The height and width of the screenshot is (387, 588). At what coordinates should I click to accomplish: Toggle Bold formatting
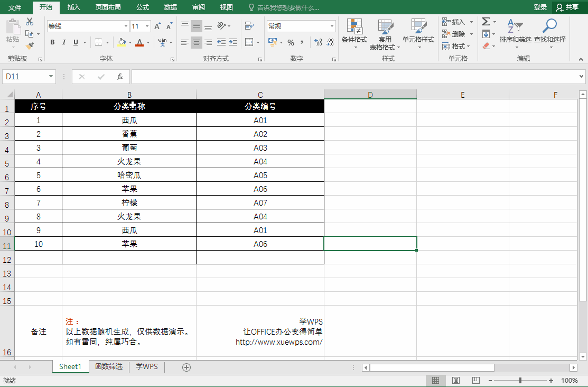[x=52, y=42]
